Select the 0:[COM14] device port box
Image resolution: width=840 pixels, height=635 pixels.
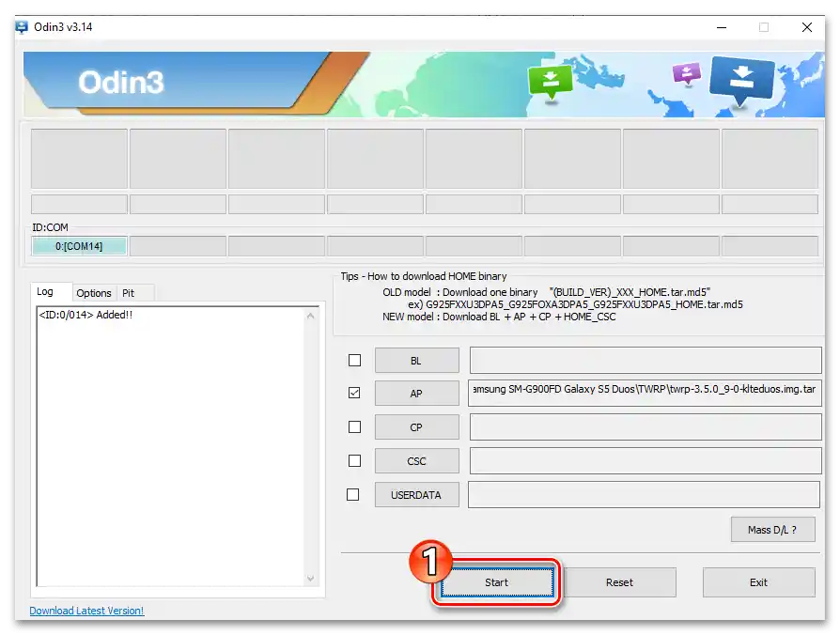[79, 245]
